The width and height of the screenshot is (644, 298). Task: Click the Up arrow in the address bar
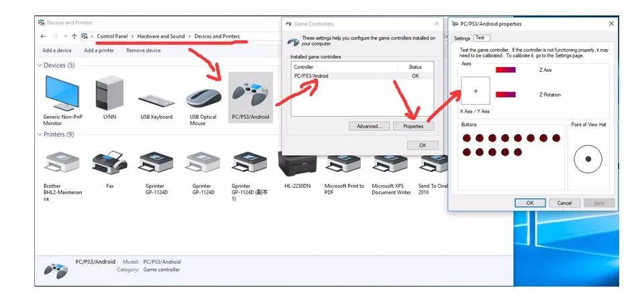(74, 36)
